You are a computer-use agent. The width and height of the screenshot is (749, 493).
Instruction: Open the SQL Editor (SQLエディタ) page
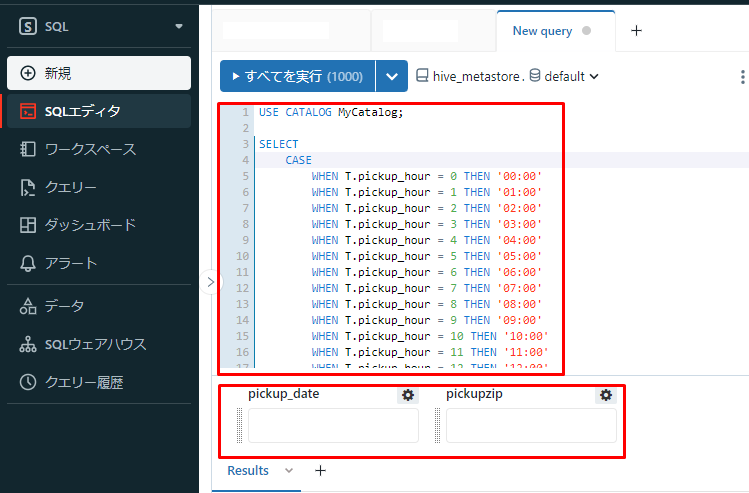coord(97,111)
